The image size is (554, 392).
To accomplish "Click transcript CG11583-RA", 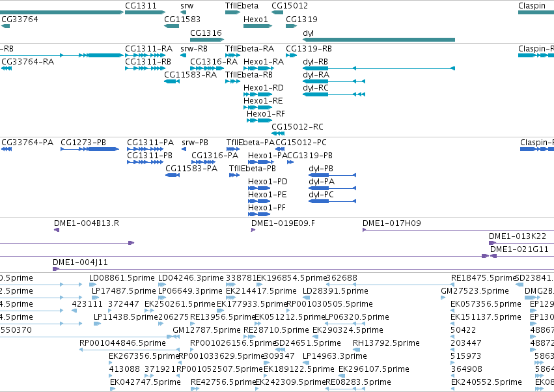I will [x=191, y=75].
